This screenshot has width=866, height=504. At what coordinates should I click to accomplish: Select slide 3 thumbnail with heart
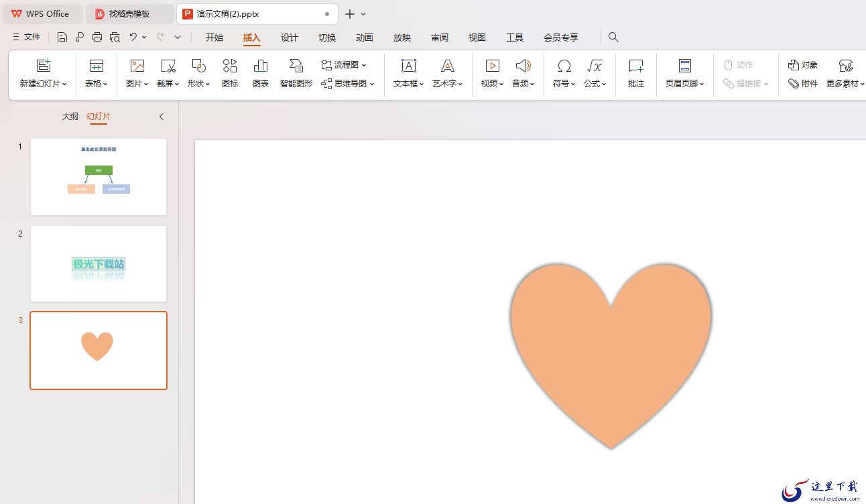point(99,351)
